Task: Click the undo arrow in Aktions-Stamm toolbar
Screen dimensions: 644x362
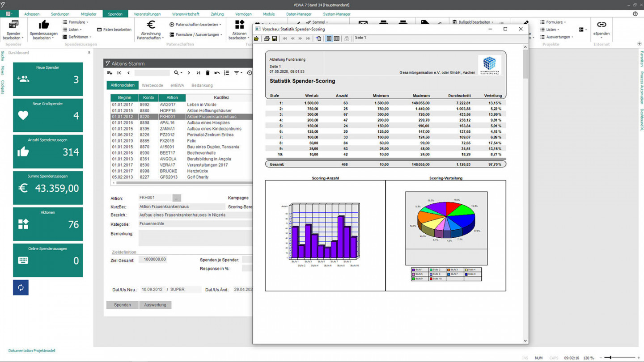Action: tap(217, 73)
